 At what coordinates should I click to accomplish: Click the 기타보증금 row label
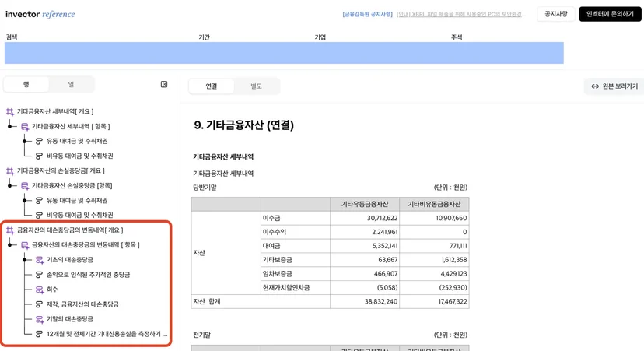point(277,260)
